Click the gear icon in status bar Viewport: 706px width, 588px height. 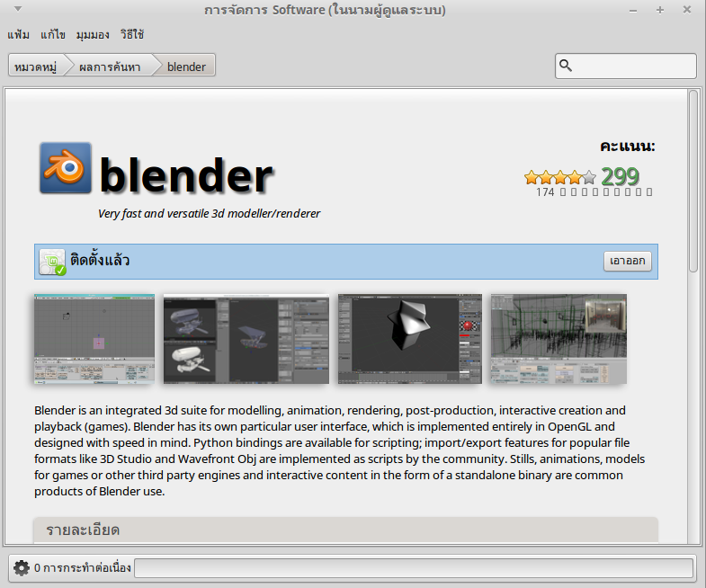point(22,567)
